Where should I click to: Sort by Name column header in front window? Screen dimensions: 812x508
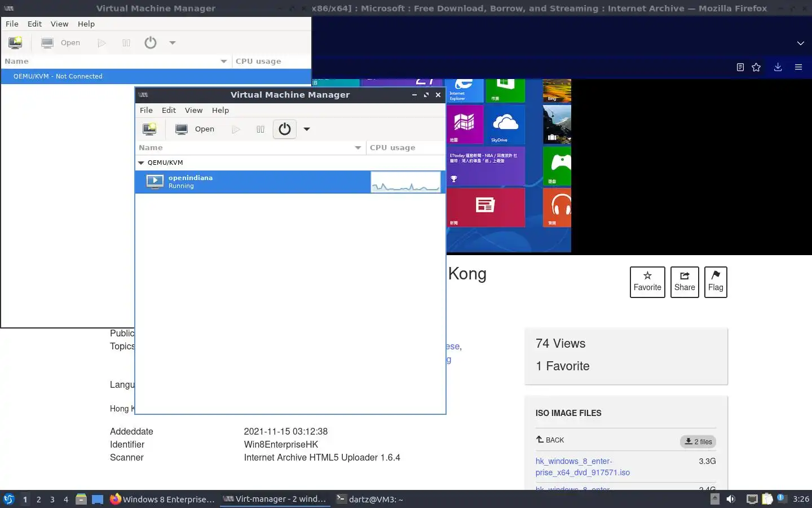click(250, 147)
